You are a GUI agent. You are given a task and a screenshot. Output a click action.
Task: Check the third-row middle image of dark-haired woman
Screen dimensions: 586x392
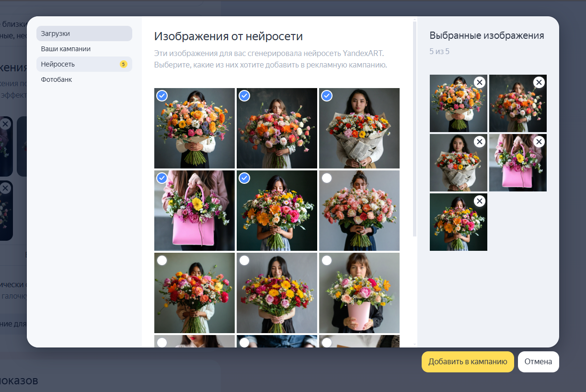[x=244, y=260]
